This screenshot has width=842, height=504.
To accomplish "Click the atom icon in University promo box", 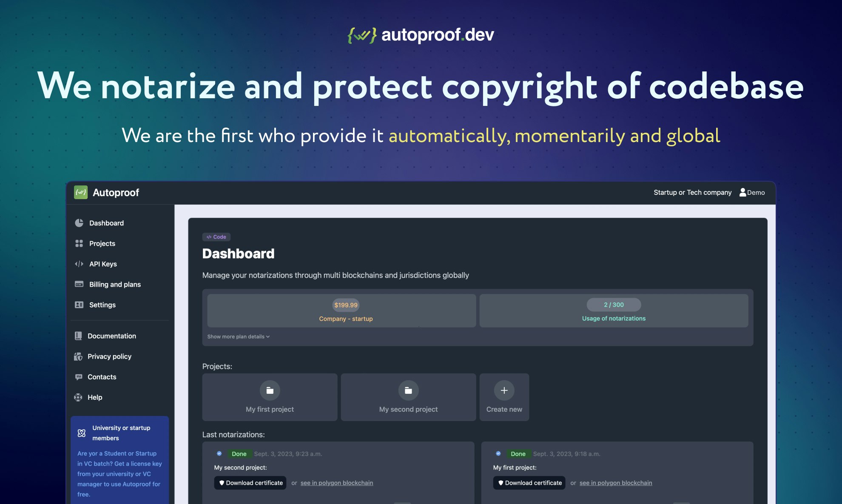I will point(82,433).
